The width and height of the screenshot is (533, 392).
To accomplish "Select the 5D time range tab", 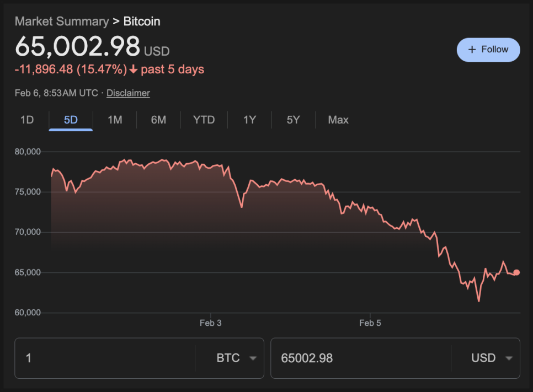I will 71,120.
